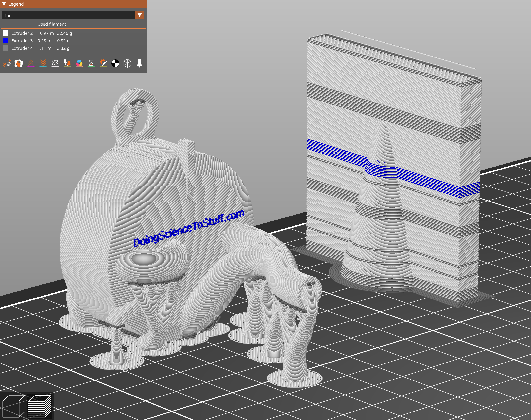Open the Tool view type dropdown

click(69, 15)
